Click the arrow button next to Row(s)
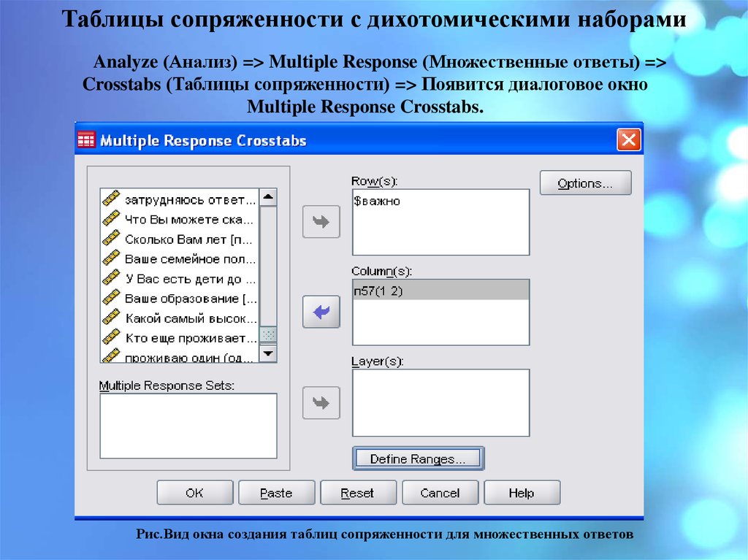 click(321, 222)
